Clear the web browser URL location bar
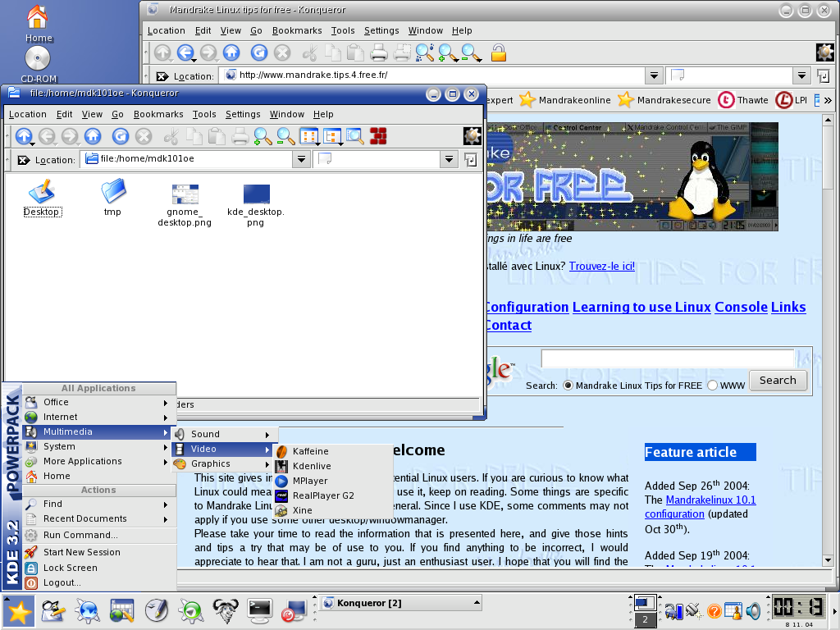Viewport: 840px width, 630px height. pos(162,76)
